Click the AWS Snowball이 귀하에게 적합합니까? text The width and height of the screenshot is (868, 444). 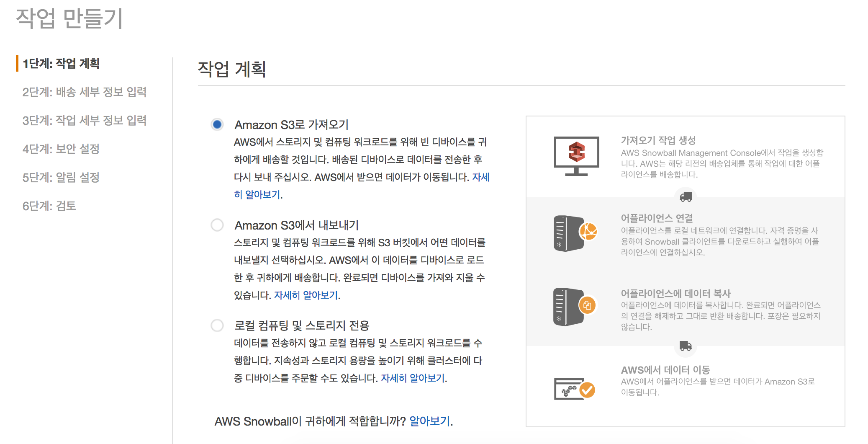310,421
